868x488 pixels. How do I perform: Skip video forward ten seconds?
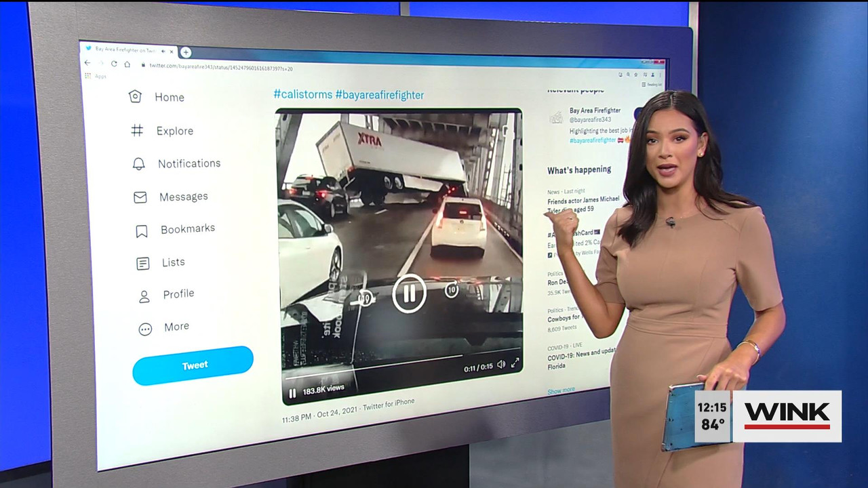[452, 290]
